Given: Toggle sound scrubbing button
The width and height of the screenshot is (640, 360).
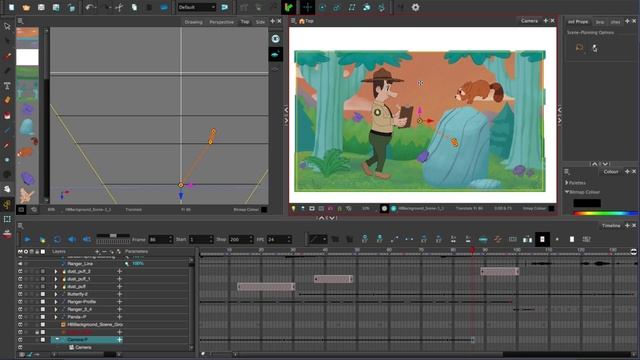Looking at the screenshot, I should coord(87,240).
